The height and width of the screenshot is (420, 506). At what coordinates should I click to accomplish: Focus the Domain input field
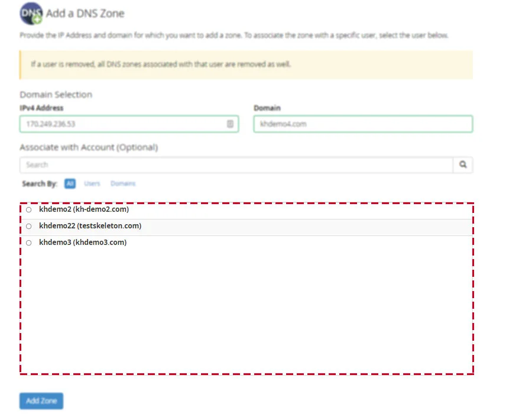pyautogui.click(x=363, y=124)
